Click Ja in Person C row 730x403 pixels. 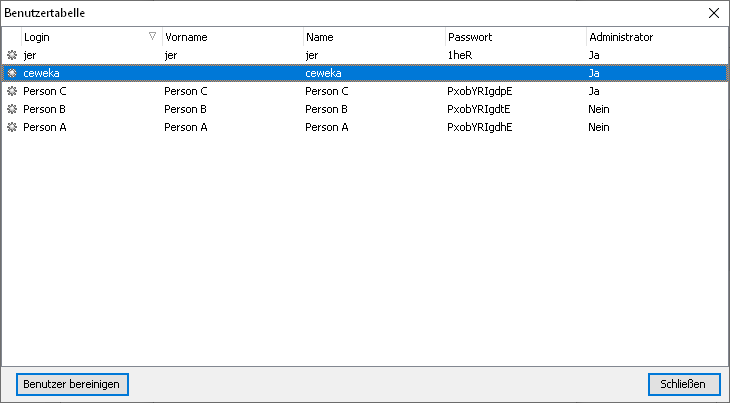coord(594,91)
